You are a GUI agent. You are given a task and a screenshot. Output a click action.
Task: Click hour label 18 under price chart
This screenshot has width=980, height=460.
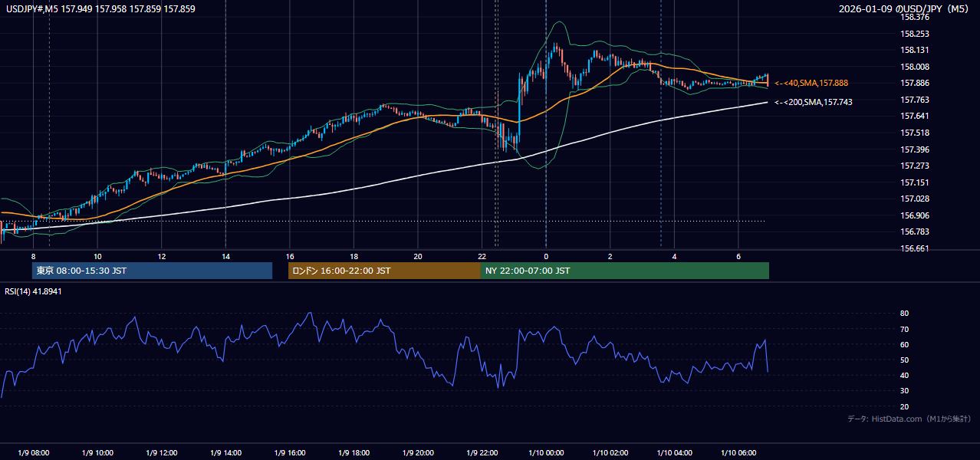(x=354, y=256)
